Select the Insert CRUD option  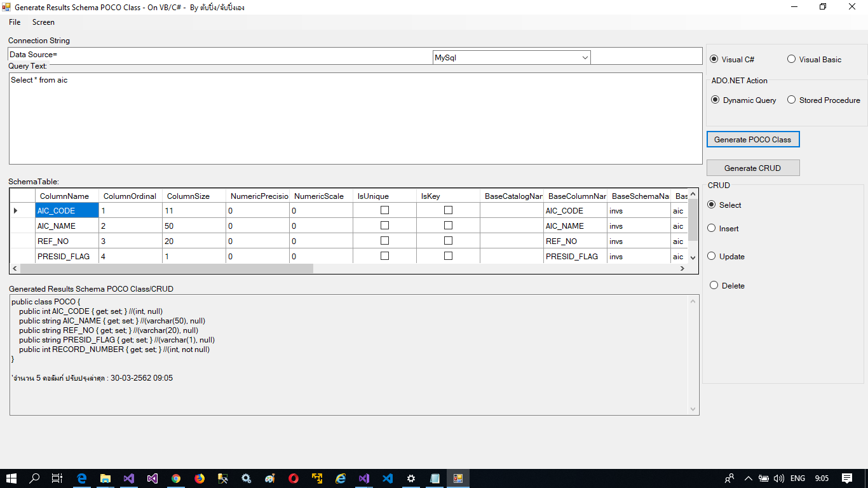point(712,228)
